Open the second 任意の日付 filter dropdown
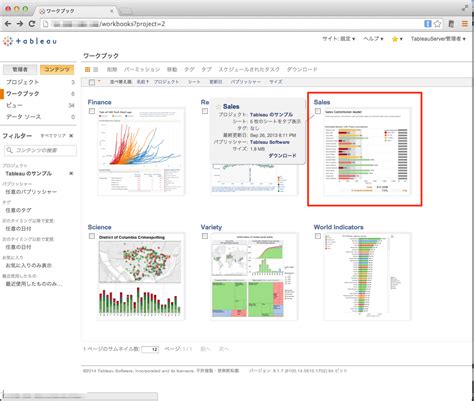Image resolution: width=474 pixels, height=401 pixels. (x=18, y=247)
